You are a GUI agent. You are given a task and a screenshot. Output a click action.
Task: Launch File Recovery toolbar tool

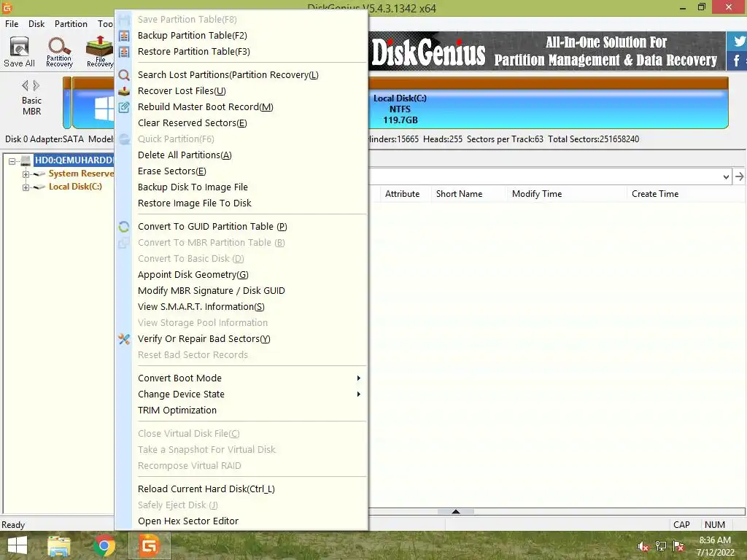tap(99, 52)
